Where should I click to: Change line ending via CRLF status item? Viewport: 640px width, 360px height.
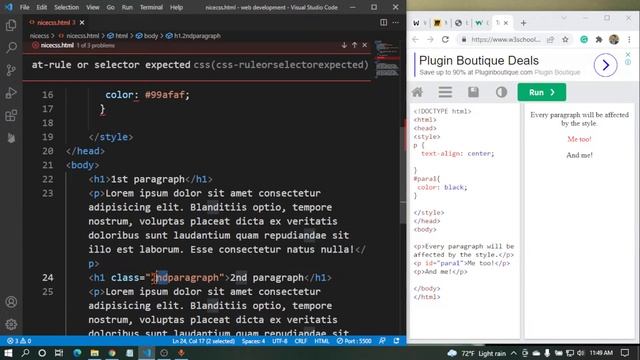pos(301,341)
